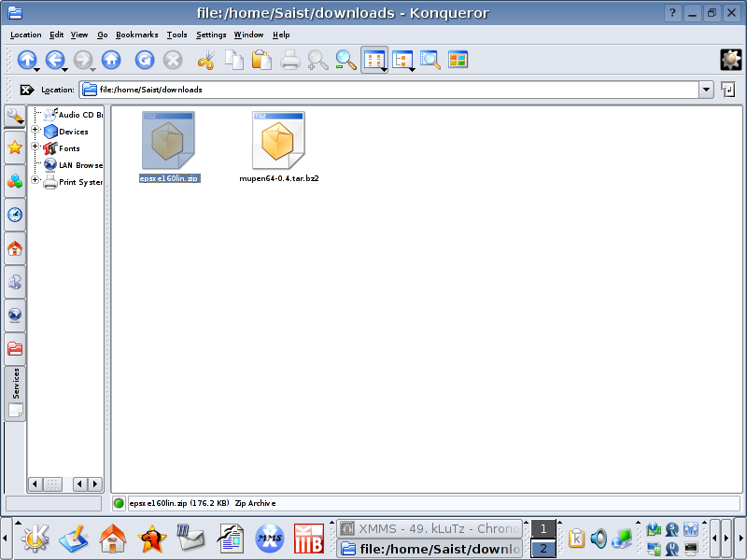Switch to virtual desktop 1 in pager
This screenshot has width=747, height=560.
click(543, 529)
